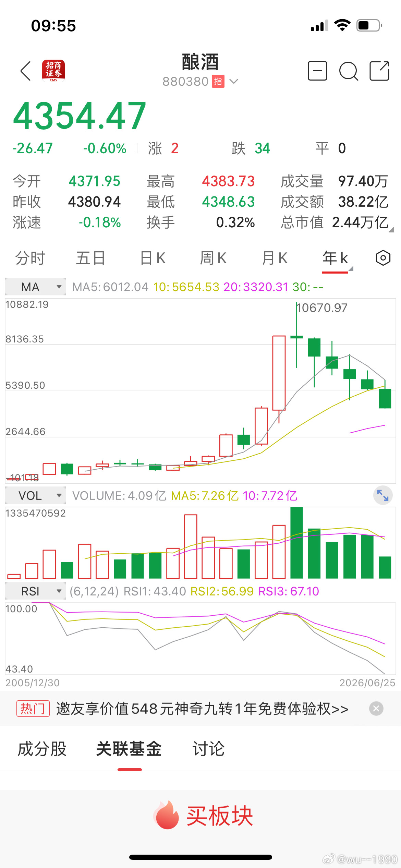Tap the share export icon

[x=379, y=71]
